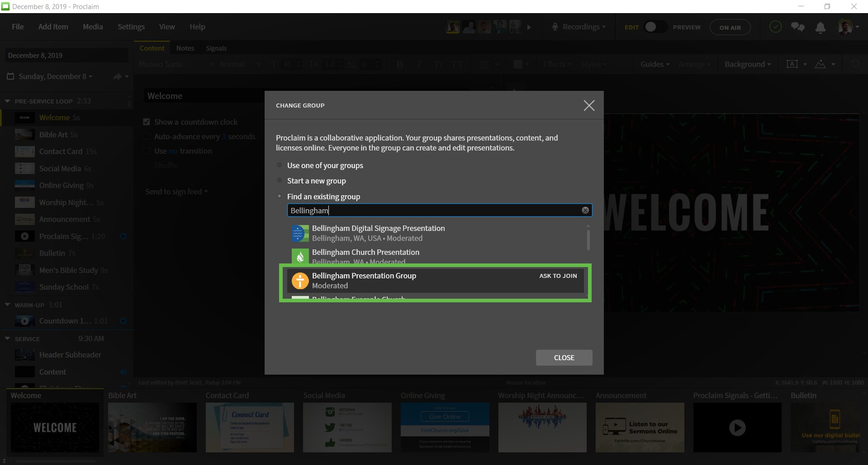Open the View menu
Image resolution: width=868 pixels, height=465 pixels.
tap(167, 27)
